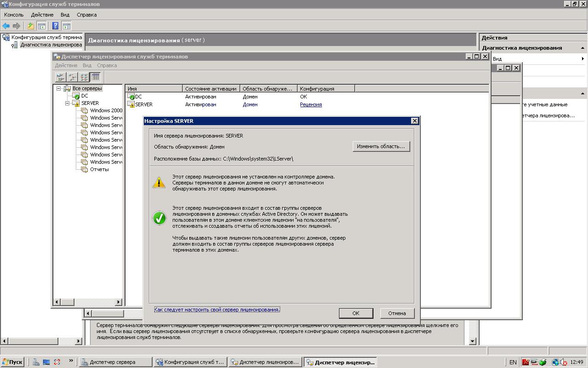Click the SERVER warning icon in the list
The width and height of the screenshot is (588, 368).
tap(131, 104)
